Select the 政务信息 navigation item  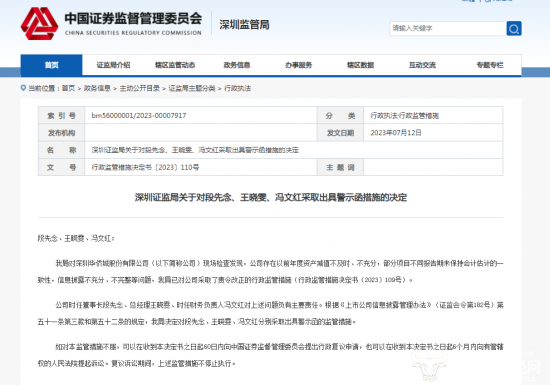(237, 65)
